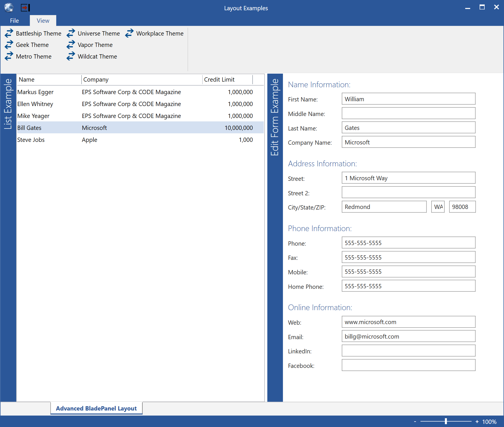Click the ZIP field containing 98008
Viewport: 504px width, 427px height.
(x=462, y=207)
